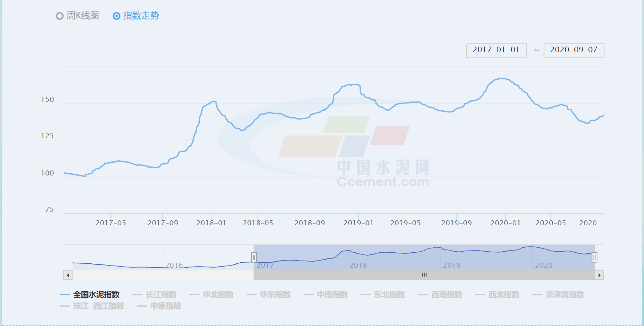Show the 珠江-西江指数 series
This screenshot has width=644, height=326.
coord(98,306)
